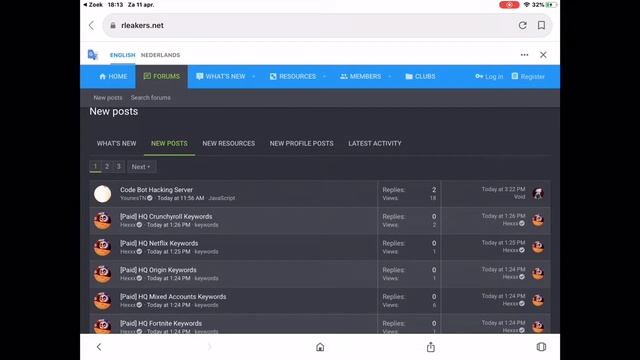Image resolution: width=640 pixels, height=360 pixels.
Task: Expand the RESOURCES dropdown arrow
Action: pos(324,76)
